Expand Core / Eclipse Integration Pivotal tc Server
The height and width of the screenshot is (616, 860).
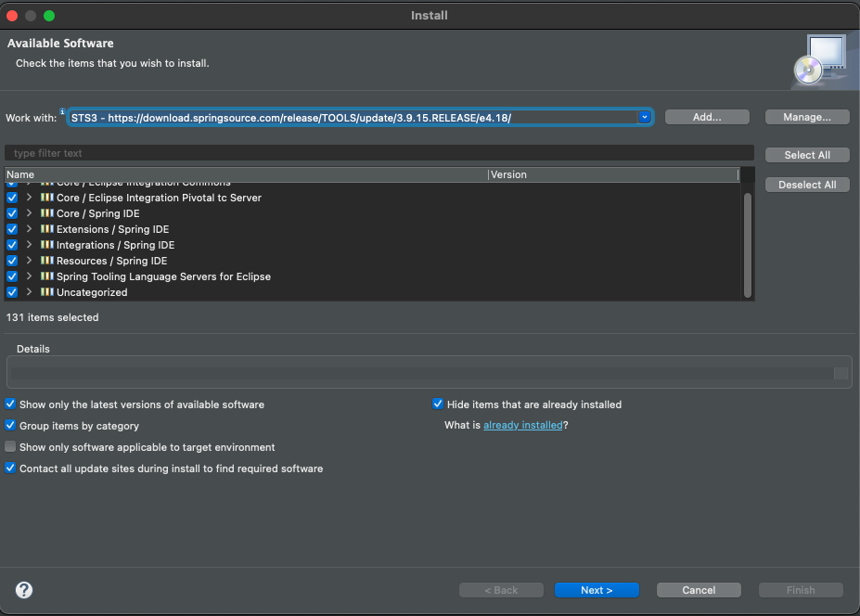29,197
